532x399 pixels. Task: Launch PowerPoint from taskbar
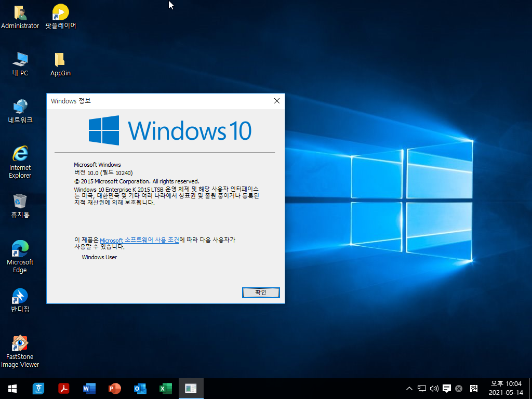(115, 389)
